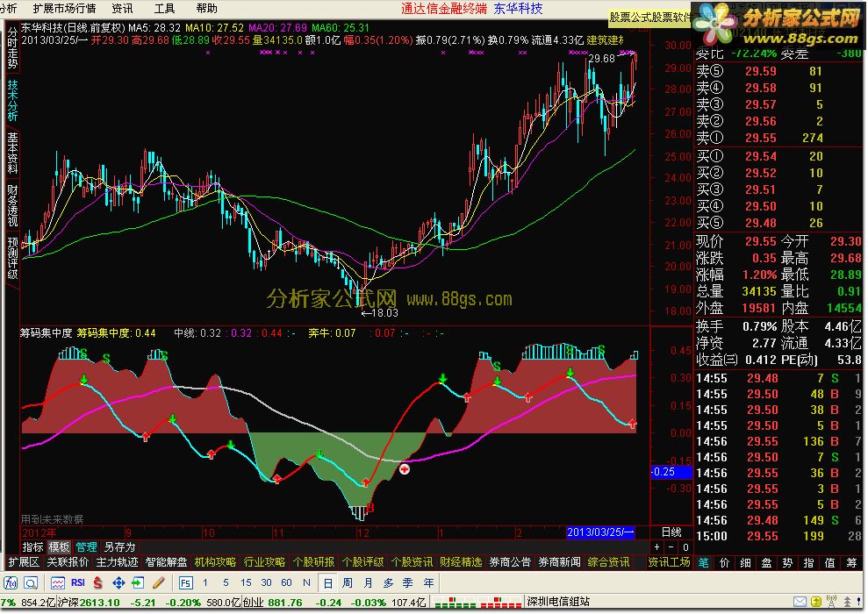Viewport: 868px width, 614px height.
Task: Select the pencil drawing tool icon
Action: pyautogui.click(x=158, y=583)
